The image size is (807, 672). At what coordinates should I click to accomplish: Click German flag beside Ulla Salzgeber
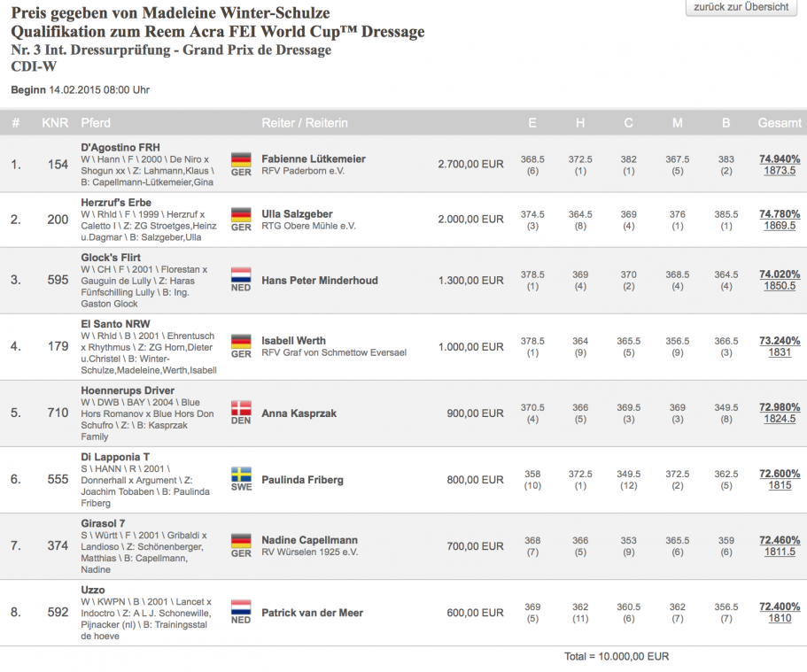click(x=240, y=214)
